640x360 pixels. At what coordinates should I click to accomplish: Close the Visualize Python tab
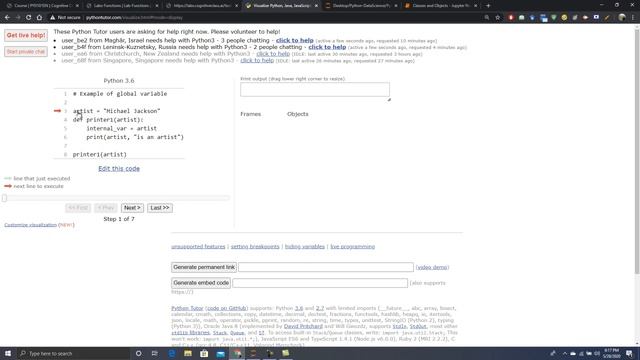(316, 6)
